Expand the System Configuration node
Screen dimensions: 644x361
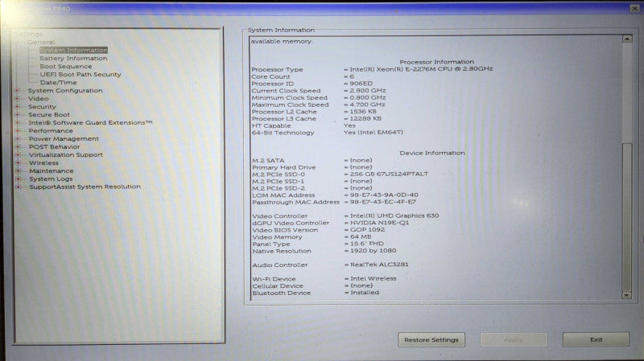[x=17, y=91]
